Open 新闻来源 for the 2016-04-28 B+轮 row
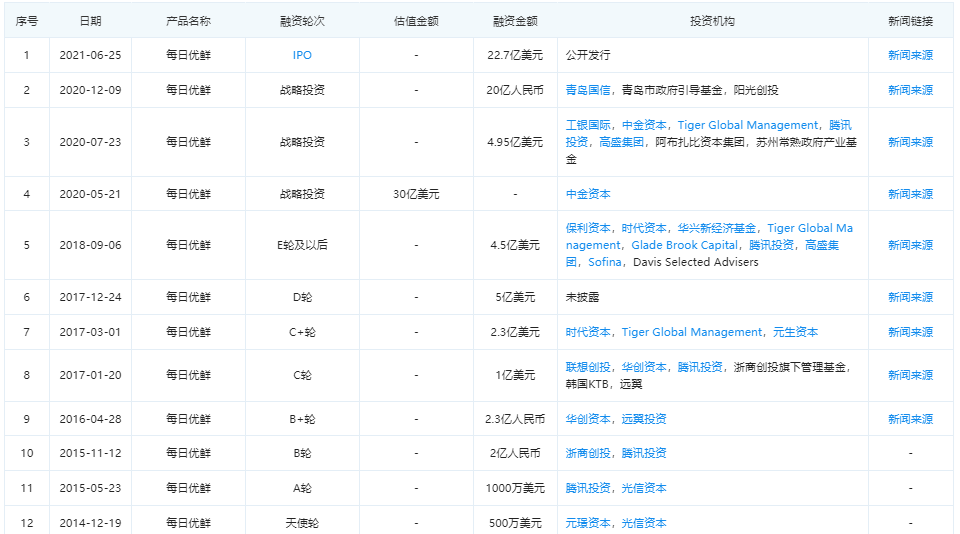Viewport: 960px width, 534px height. (910, 419)
